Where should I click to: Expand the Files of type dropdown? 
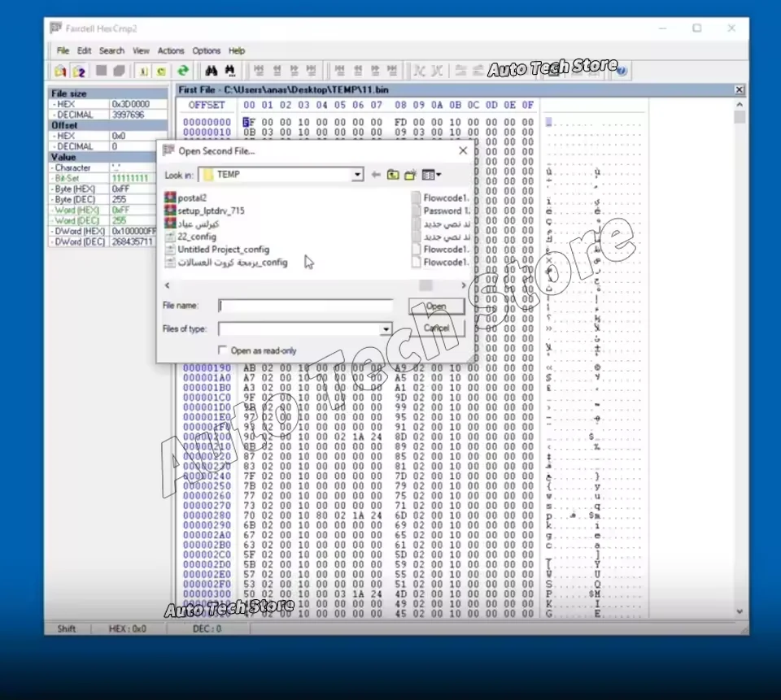click(386, 329)
